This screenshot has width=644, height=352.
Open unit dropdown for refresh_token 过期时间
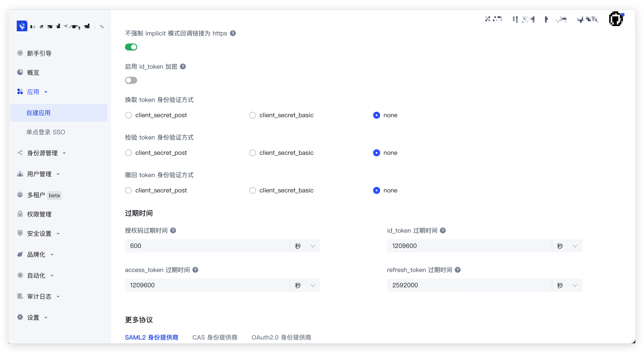[567, 285]
